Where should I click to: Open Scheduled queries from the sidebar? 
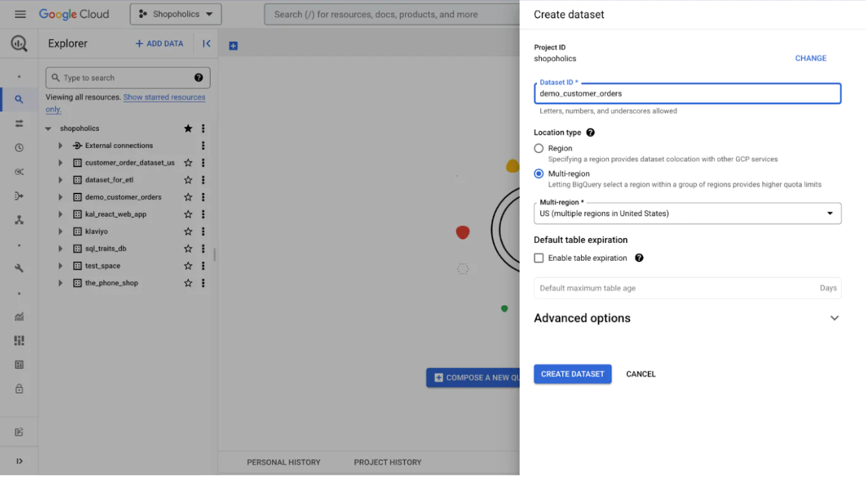click(20, 147)
